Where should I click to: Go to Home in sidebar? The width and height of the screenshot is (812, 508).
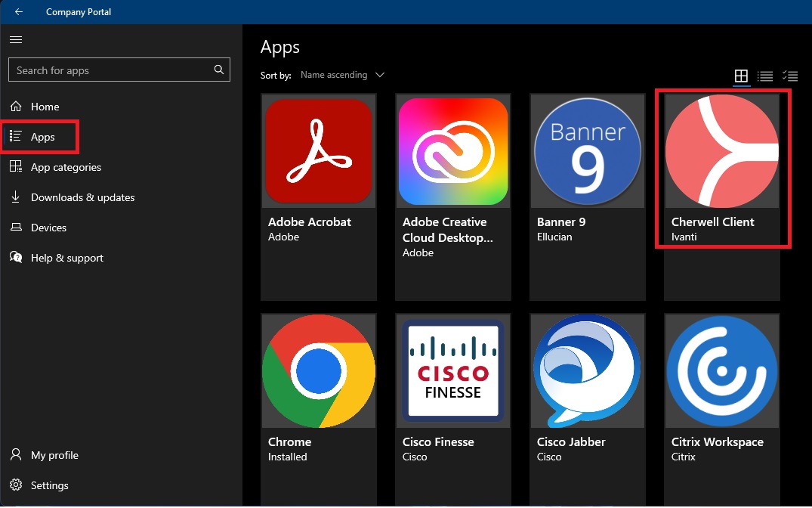pos(45,107)
